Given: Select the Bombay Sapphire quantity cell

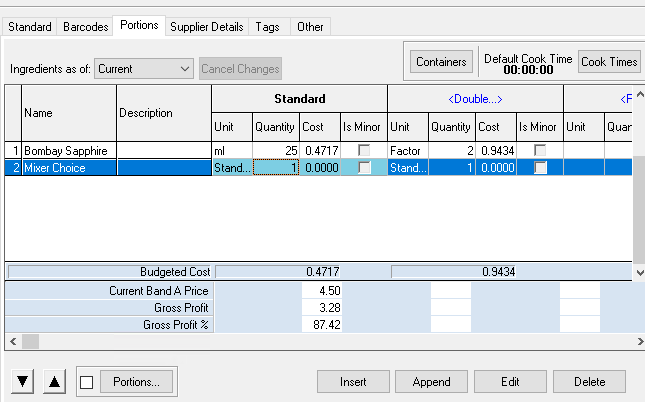Looking at the screenshot, I should point(275,150).
